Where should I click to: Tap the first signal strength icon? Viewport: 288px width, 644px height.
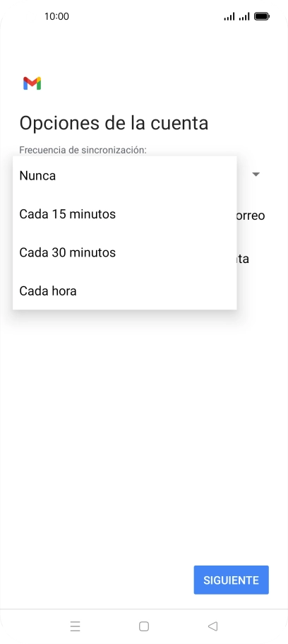[229, 16]
